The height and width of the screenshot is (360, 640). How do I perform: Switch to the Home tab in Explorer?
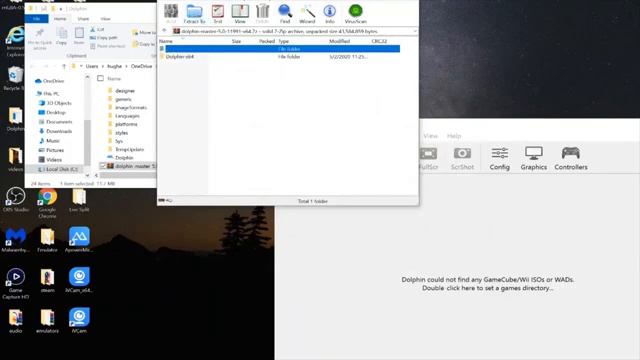(x=60, y=19)
